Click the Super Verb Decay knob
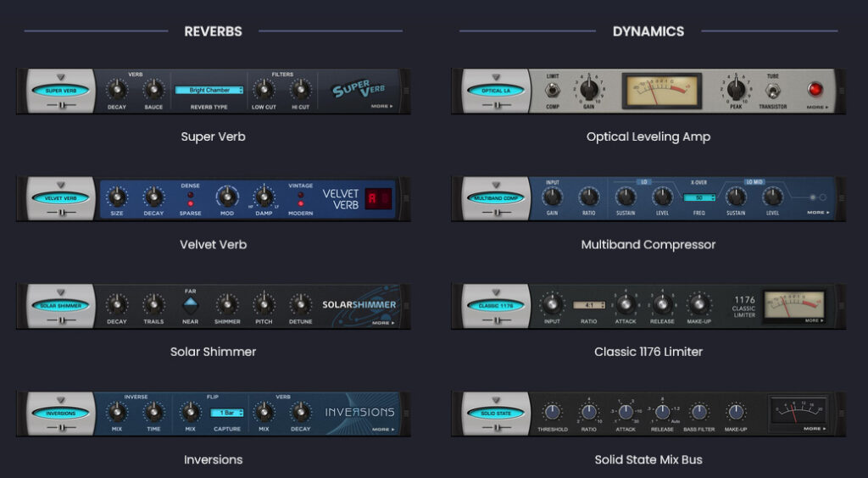 pos(117,90)
